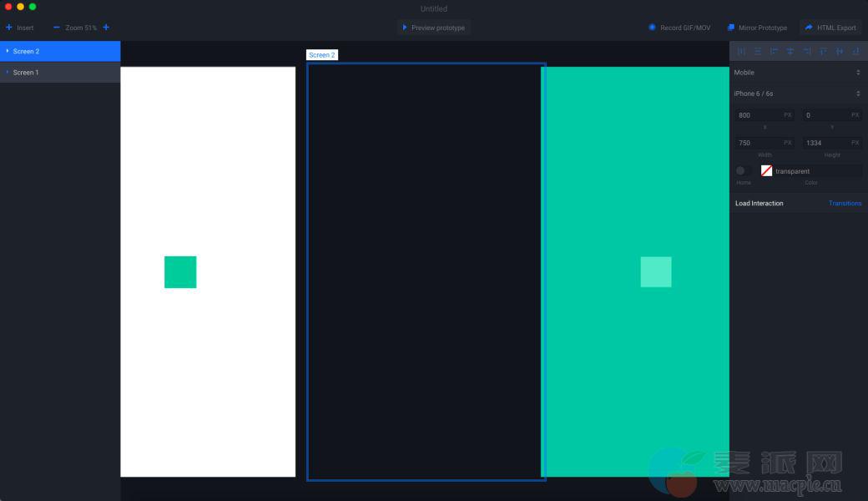Screen dimensions: 868x501
Task: Click the align bottom edges icon
Action: coord(855,51)
